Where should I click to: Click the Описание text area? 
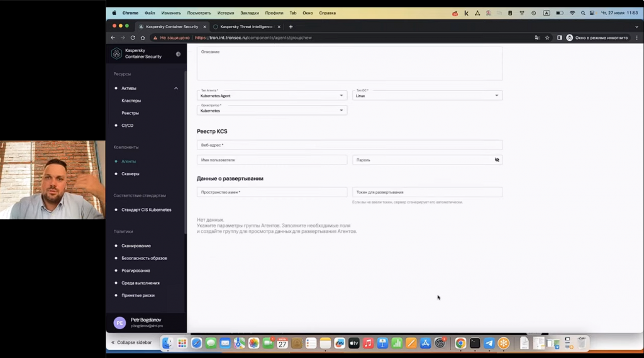coord(350,63)
